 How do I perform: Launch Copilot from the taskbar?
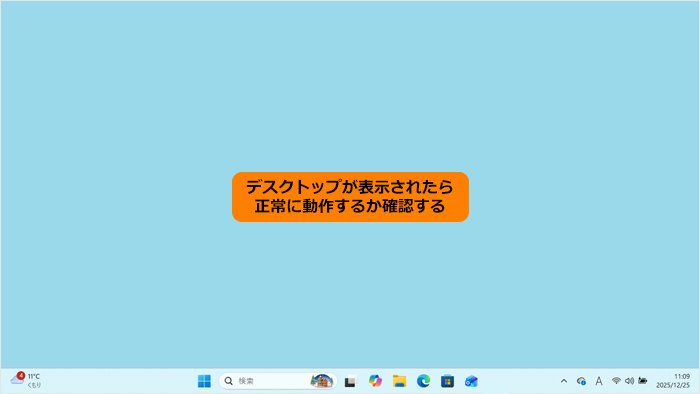coord(375,381)
